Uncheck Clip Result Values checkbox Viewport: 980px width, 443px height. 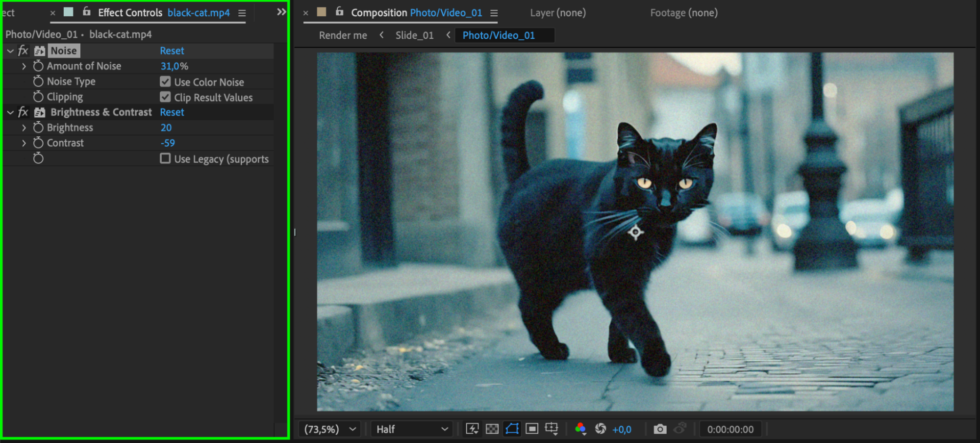(165, 97)
